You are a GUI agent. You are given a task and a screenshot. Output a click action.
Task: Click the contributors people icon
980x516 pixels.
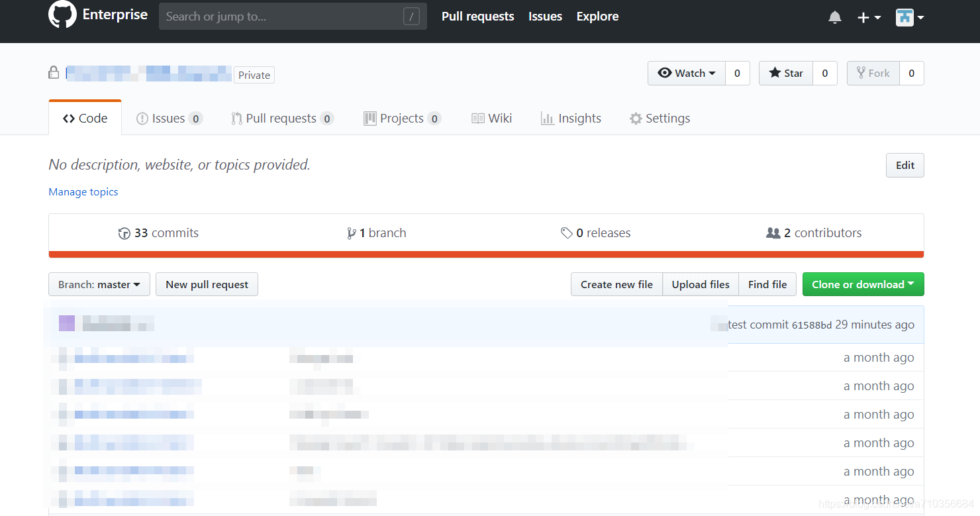pos(773,232)
